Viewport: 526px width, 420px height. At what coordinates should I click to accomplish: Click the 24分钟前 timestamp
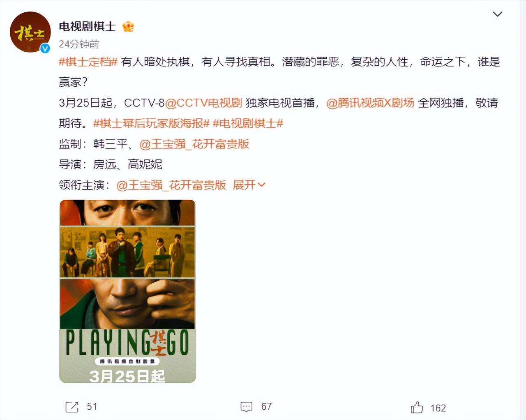pyautogui.click(x=79, y=44)
